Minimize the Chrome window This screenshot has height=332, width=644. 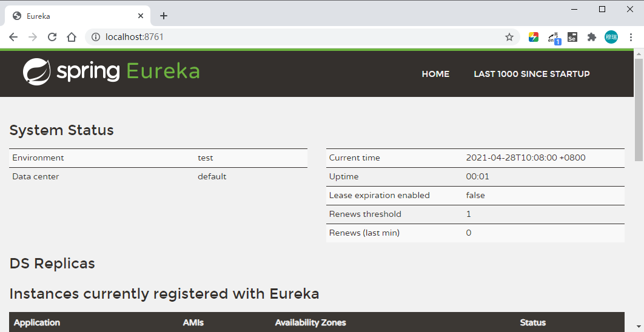pyautogui.click(x=575, y=9)
